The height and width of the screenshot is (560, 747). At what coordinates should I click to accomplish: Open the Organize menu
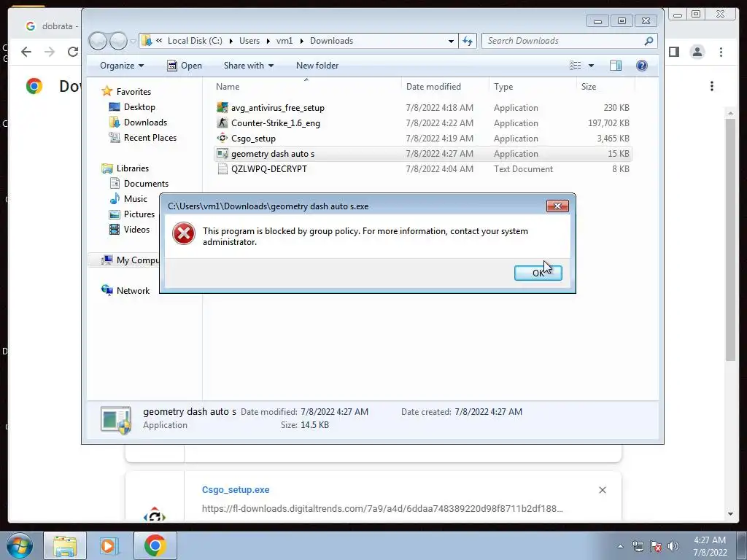(x=122, y=65)
